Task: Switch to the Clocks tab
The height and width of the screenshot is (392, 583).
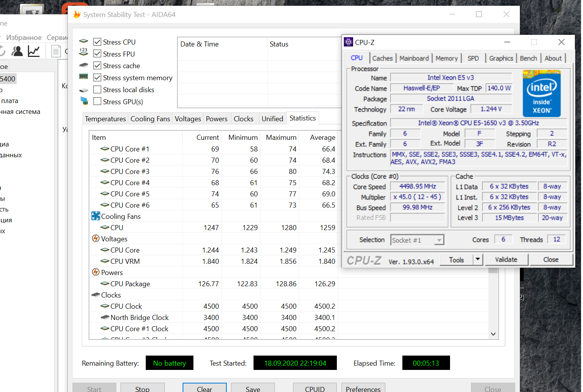Action: 243,119
